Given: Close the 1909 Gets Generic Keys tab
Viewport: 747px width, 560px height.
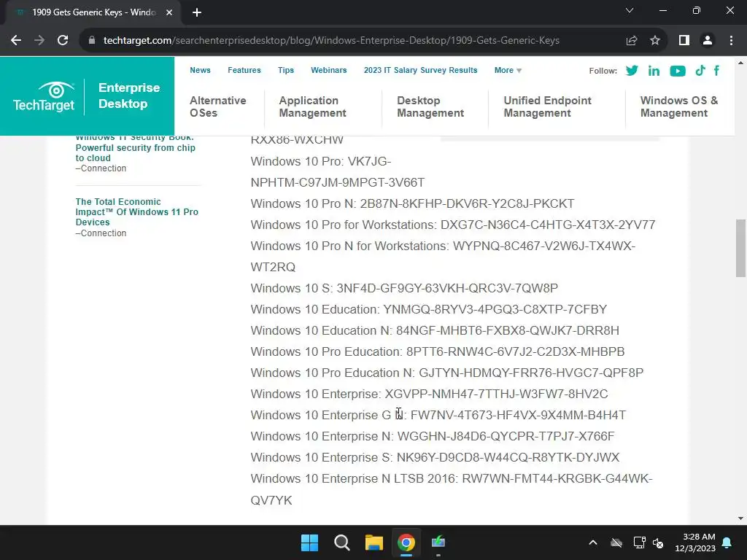Looking at the screenshot, I should [169, 12].
